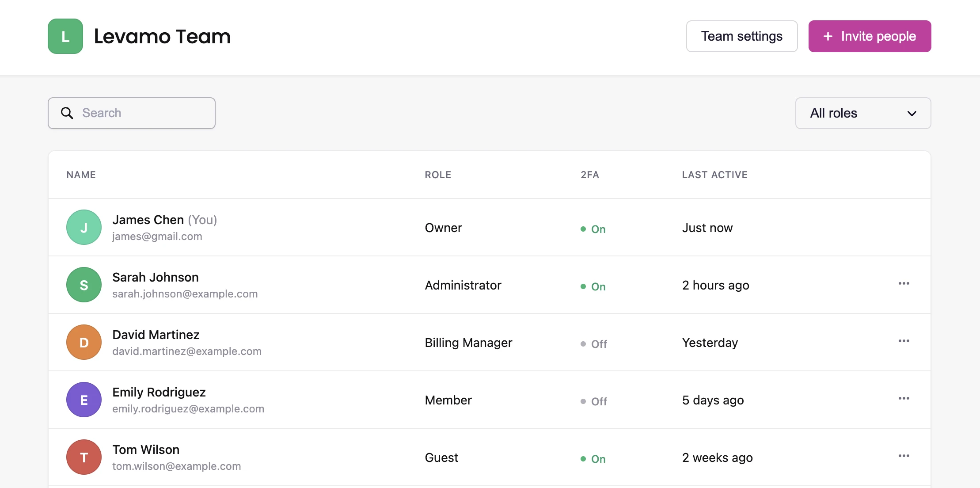Open the All roles filter dropdown

tap(863, 113)
